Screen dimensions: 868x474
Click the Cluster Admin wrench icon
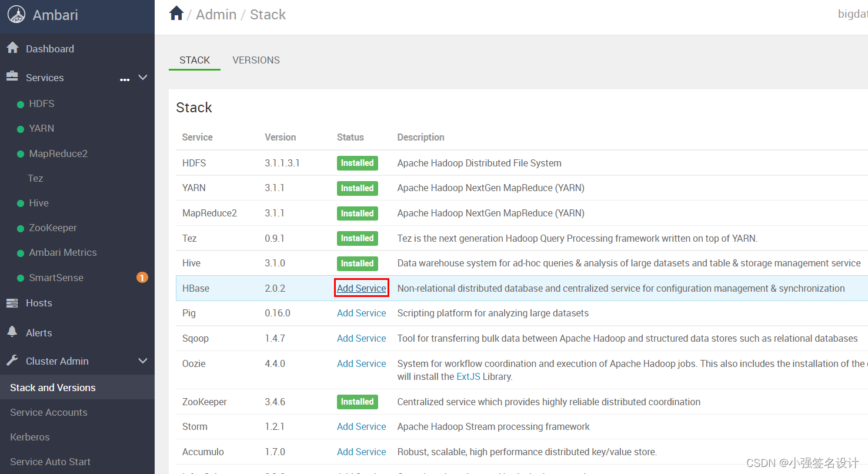click(12, 360)
